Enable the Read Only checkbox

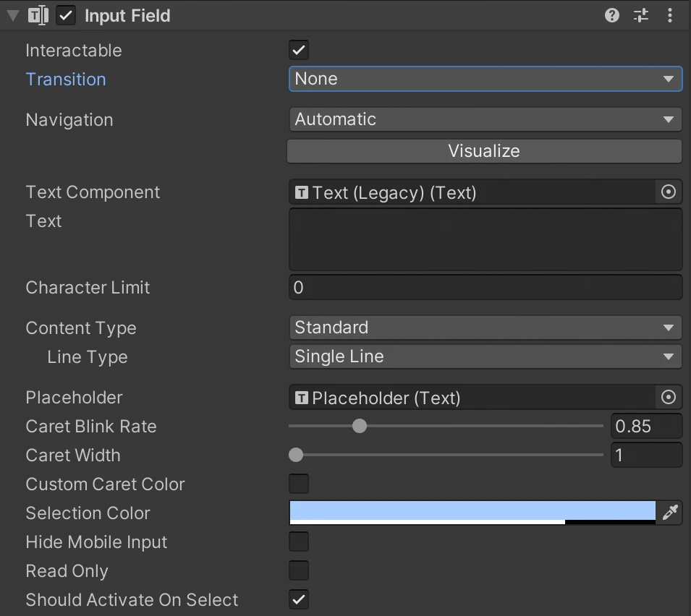[298, 570]
